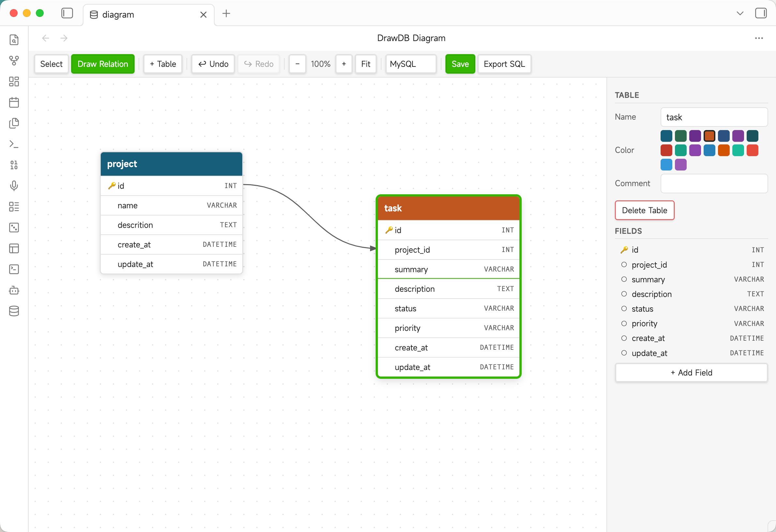
Task: Select the diagram tab
Action: [x=149, y=15]
